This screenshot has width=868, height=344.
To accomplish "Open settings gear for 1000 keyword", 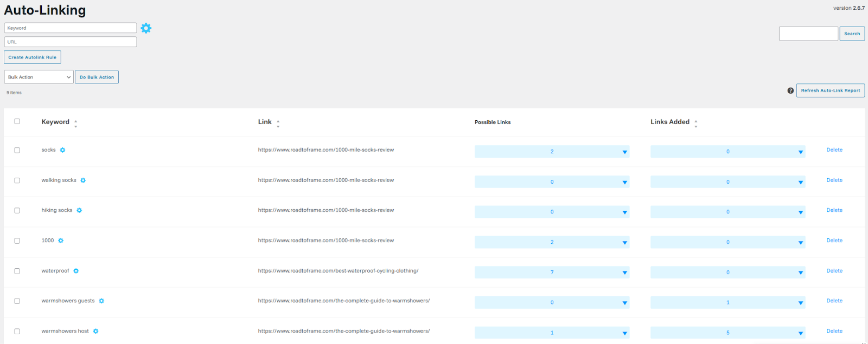I will pyautogui.click(x=61, y=241).
